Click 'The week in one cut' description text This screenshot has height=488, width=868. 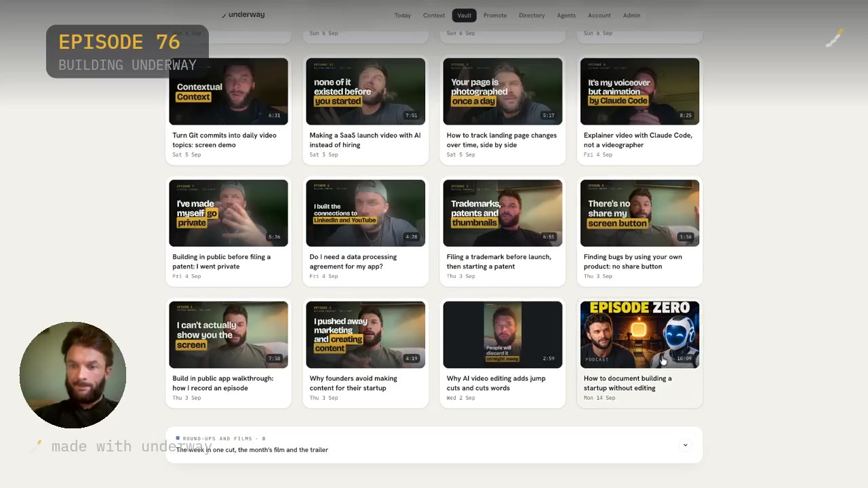pos(252,450)
